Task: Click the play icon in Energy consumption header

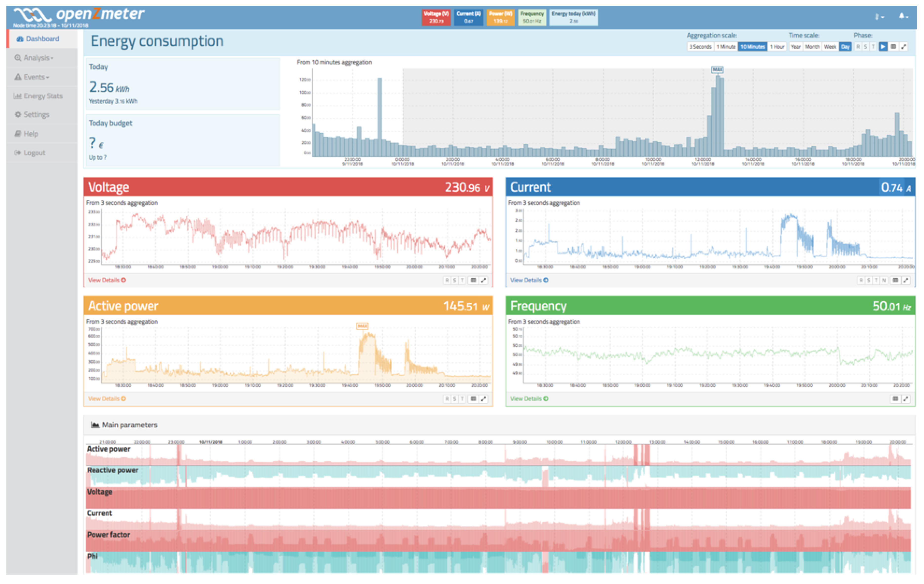Action: click(x=883, y=47)
